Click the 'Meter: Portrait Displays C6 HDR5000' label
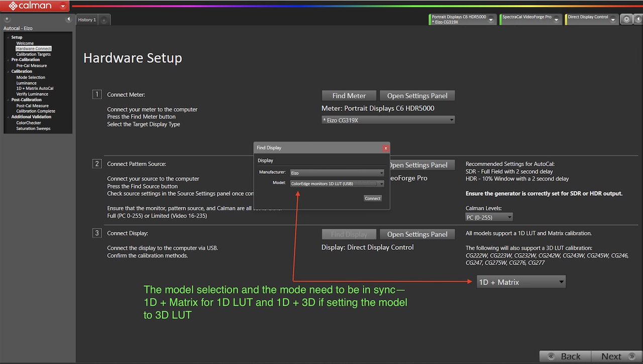Viewport: 643px width, 364px height. (378, 108)
